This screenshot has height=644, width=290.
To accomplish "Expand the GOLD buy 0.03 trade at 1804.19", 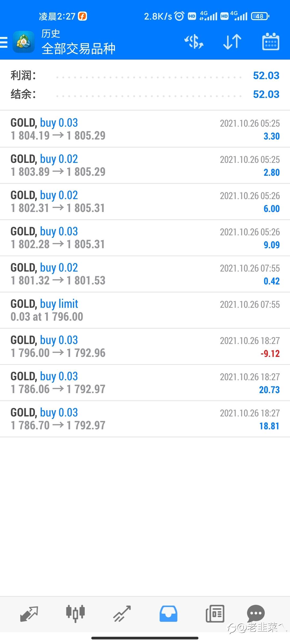I will 145,129.
